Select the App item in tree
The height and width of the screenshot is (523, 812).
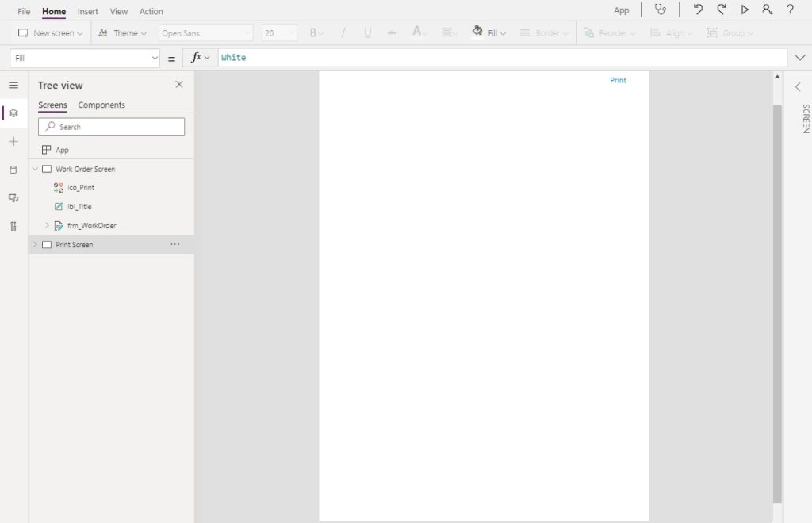111,150
